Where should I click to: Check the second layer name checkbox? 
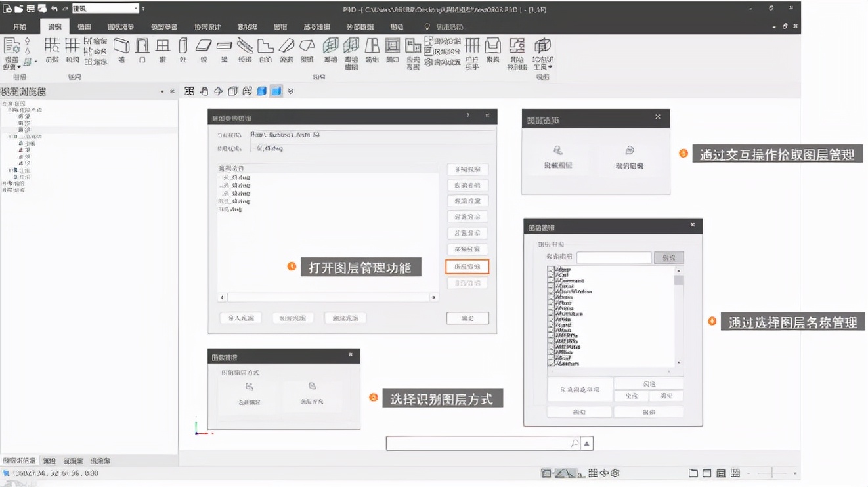[x=551, y=276]
